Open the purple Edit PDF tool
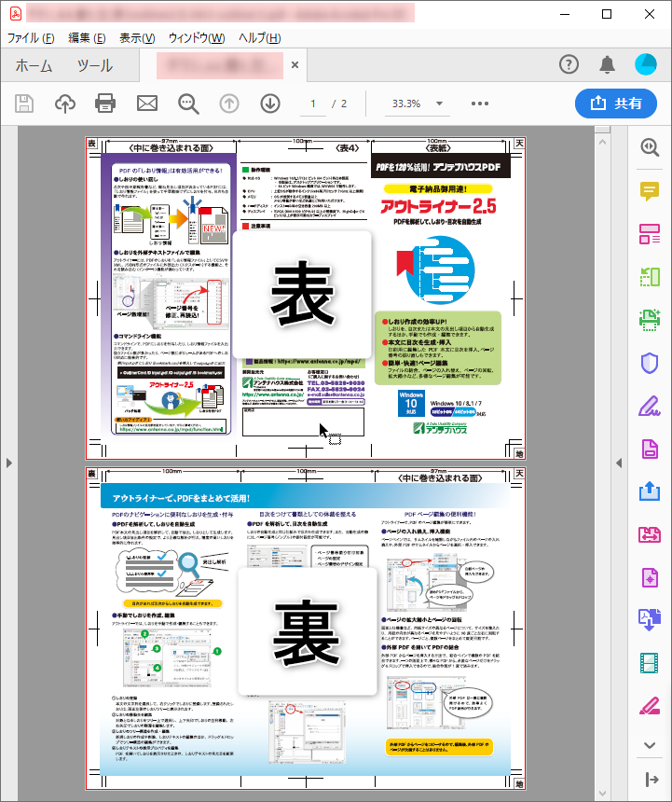Image resolution: width=672 pixels, height=802 pixels. tap(650, 578)
